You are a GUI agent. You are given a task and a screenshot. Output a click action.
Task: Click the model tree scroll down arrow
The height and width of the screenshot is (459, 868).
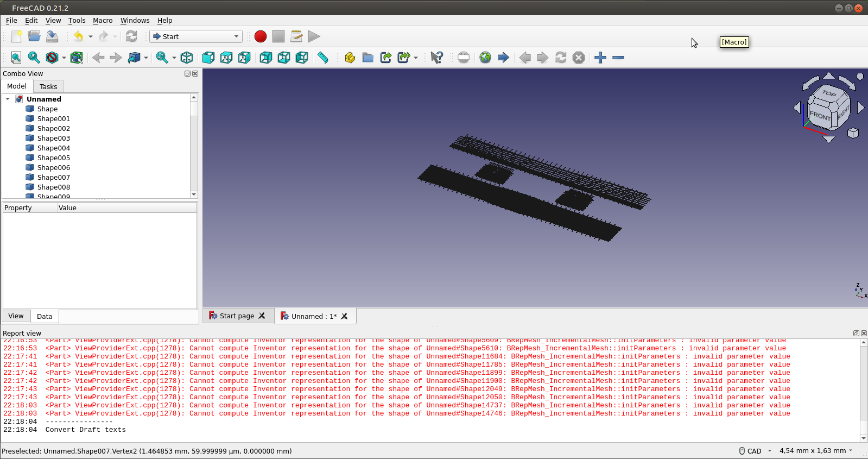click(194, 194)
